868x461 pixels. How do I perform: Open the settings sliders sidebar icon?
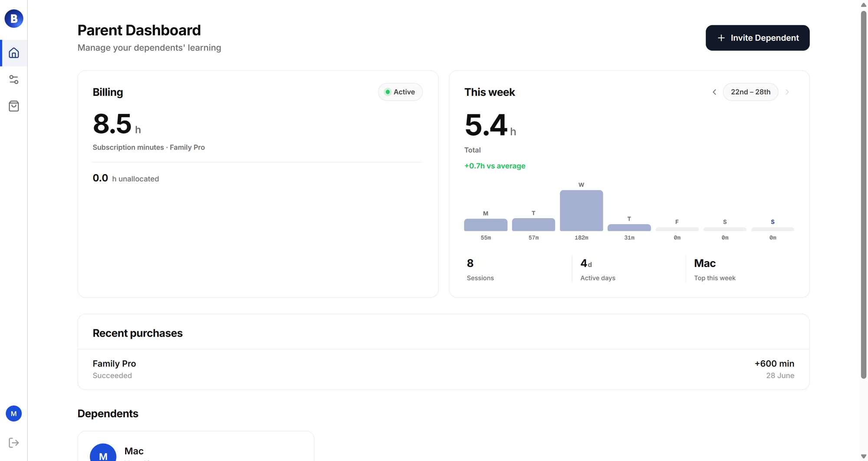pyautogui.click(x=14, y=80)
